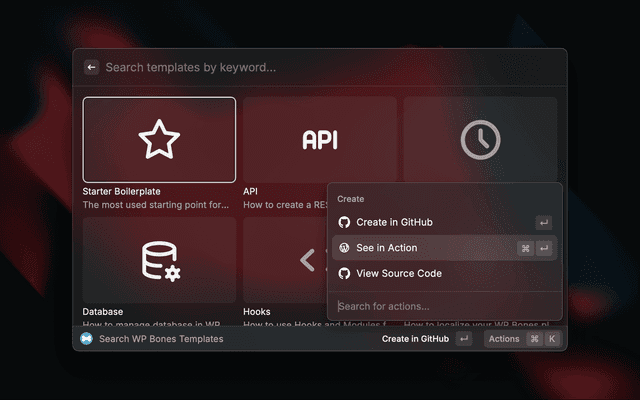
Task: Choose the Database gear icon tile
Action: [x=159, y=261]
